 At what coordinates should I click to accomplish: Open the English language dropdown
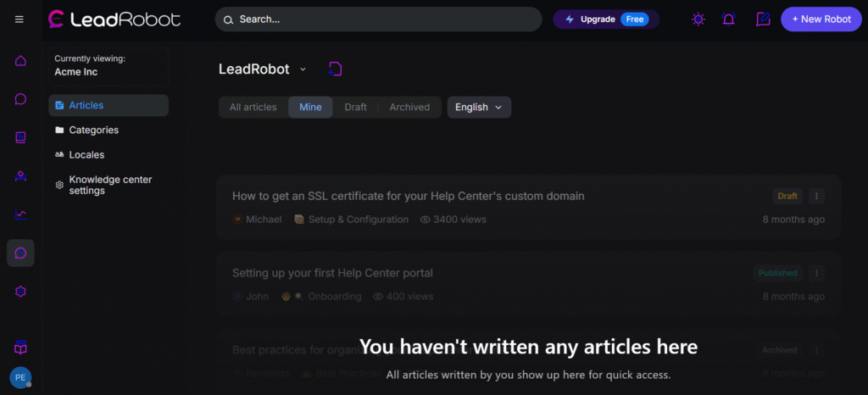(479, 108)
